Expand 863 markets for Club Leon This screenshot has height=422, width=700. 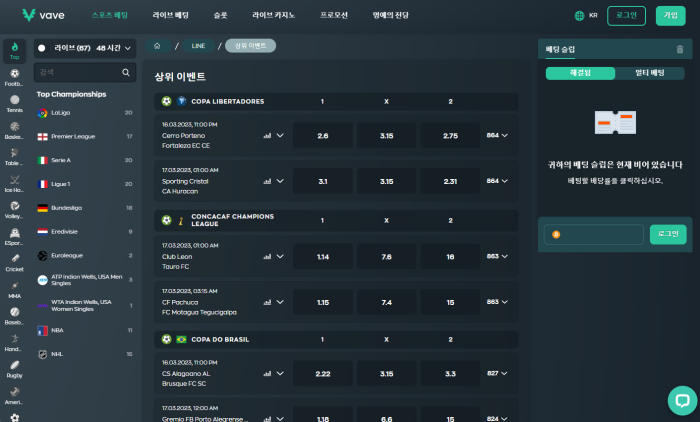[x=497, y=256]
